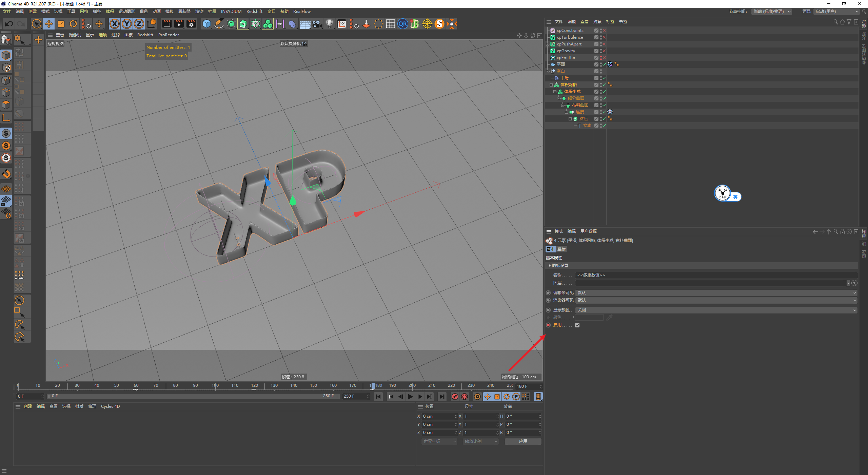The image size is (868, 475).
Task: Open Edit Render Settings clapperboard icon
Action: pyautogui.click(x=191, y=24)
